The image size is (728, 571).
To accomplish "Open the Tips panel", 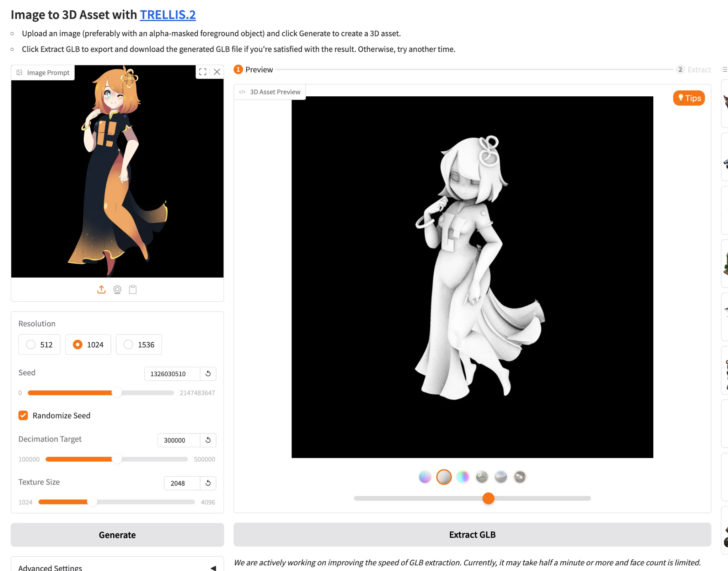I will tap(689, 98).
